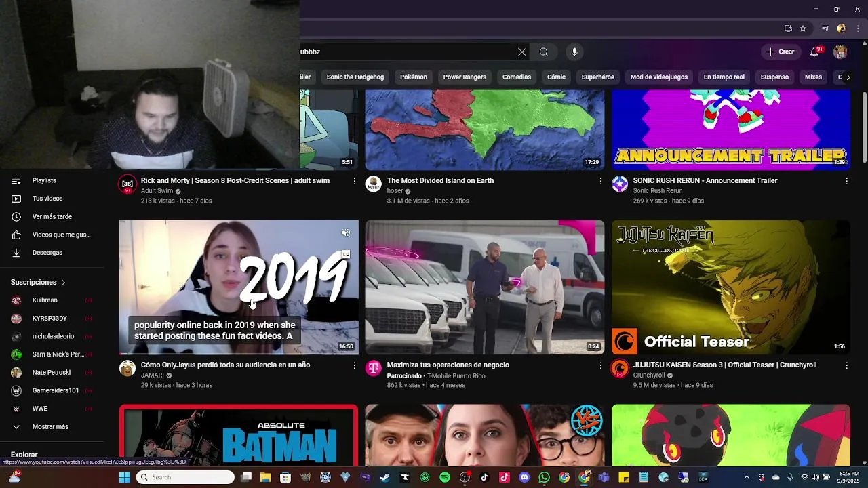Click the OnlyJayus preview progress bar

coord(239,353)
